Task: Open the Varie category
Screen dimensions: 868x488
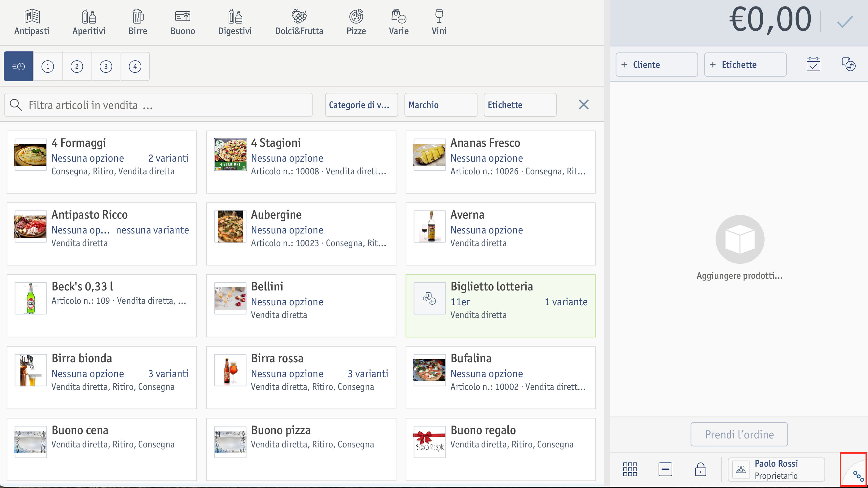Action: point(399,22)
